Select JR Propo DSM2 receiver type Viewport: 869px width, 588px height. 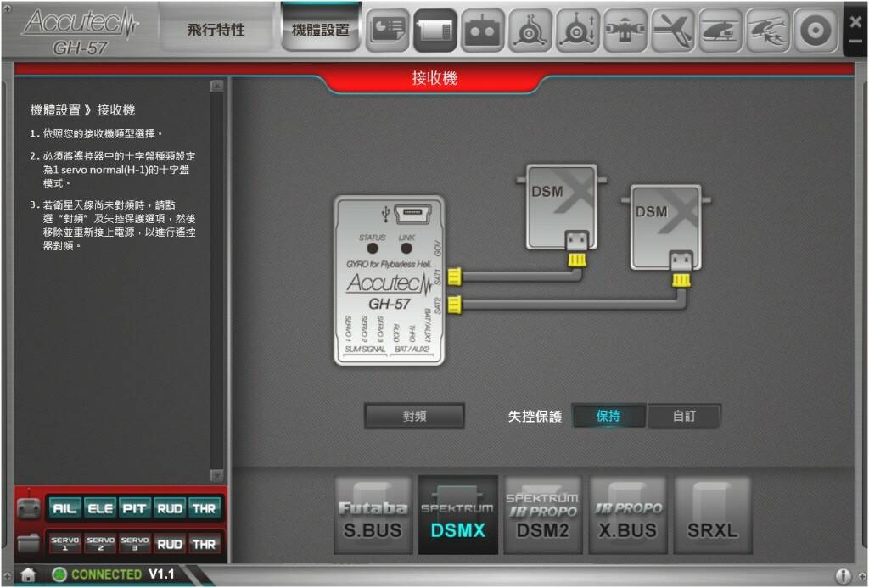coord(542,515)
